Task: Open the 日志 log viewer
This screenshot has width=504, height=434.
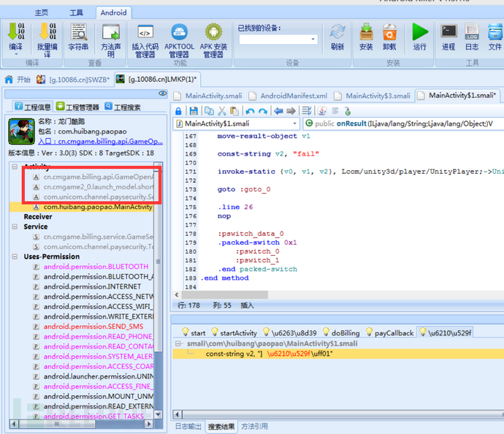Action: point(472,37)
